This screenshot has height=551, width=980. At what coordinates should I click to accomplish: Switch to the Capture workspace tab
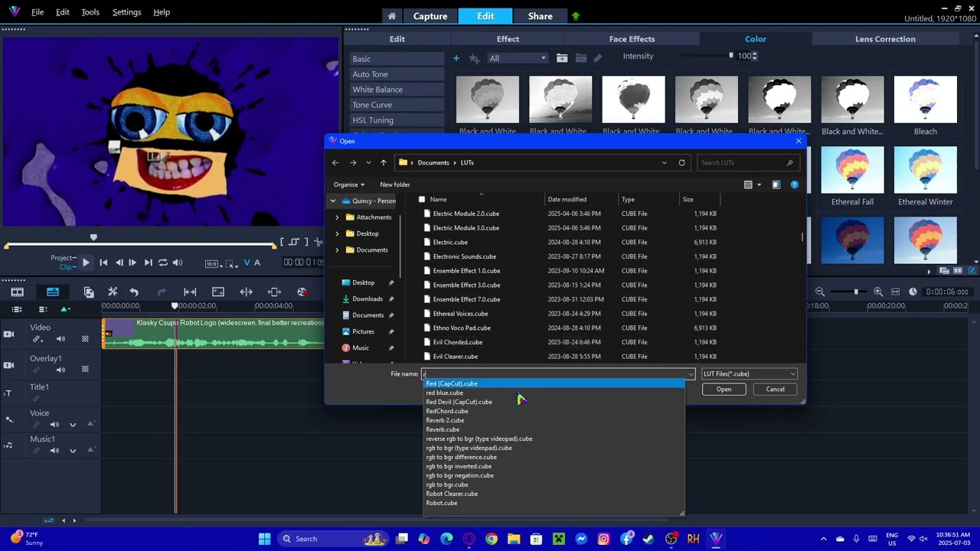(x=430, y=16)
